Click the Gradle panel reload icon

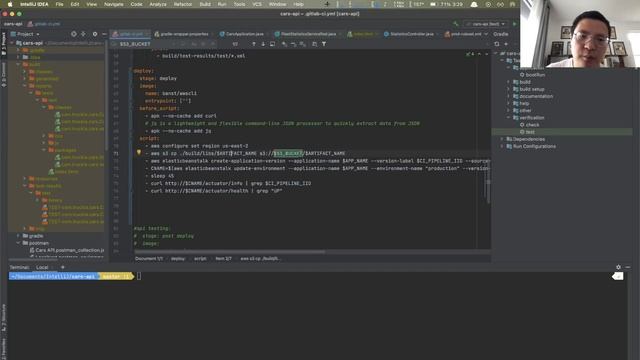pyautogui.click(x=497, y=44)
